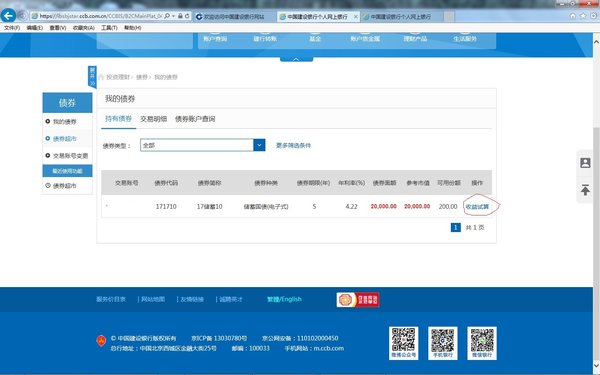This screenshot has width=600, height=375.
Task: Switch to the 持有债券 tab
Action: point(119,119)
